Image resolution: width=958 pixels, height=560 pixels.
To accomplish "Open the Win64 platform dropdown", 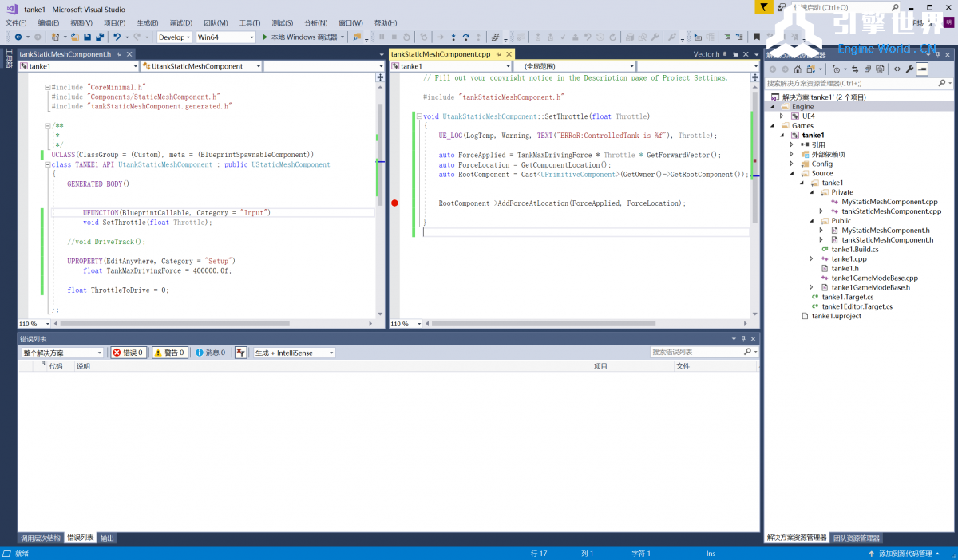I will (225, 37).
